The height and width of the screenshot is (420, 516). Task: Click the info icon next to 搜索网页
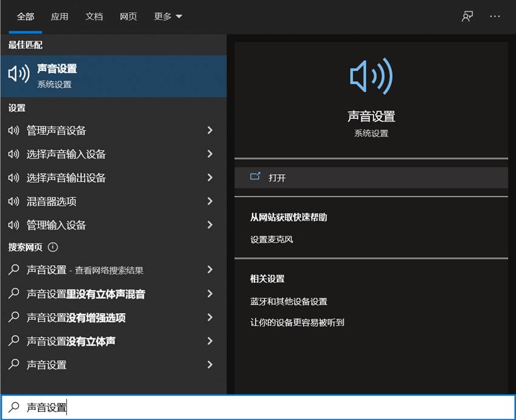(53, 247)
